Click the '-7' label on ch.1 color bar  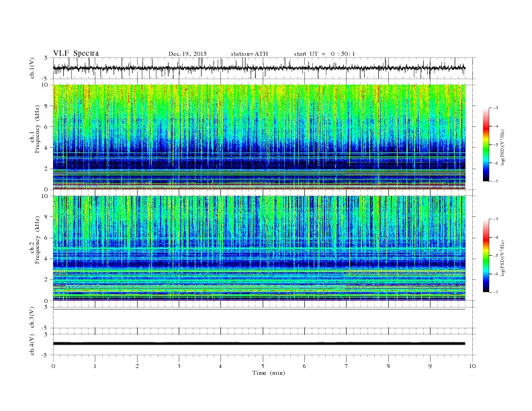(x=495, y=181)
